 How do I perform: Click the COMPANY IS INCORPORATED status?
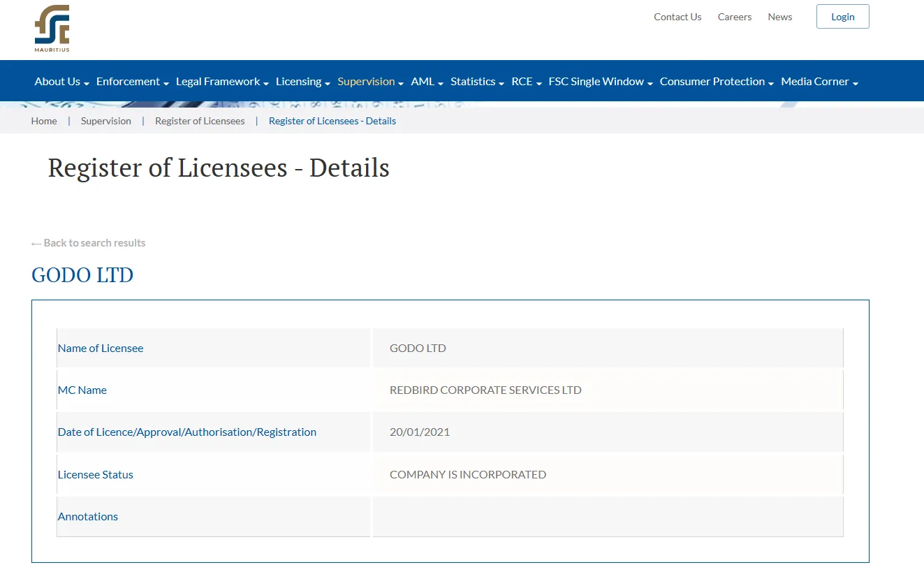click(x=468, y=474)
